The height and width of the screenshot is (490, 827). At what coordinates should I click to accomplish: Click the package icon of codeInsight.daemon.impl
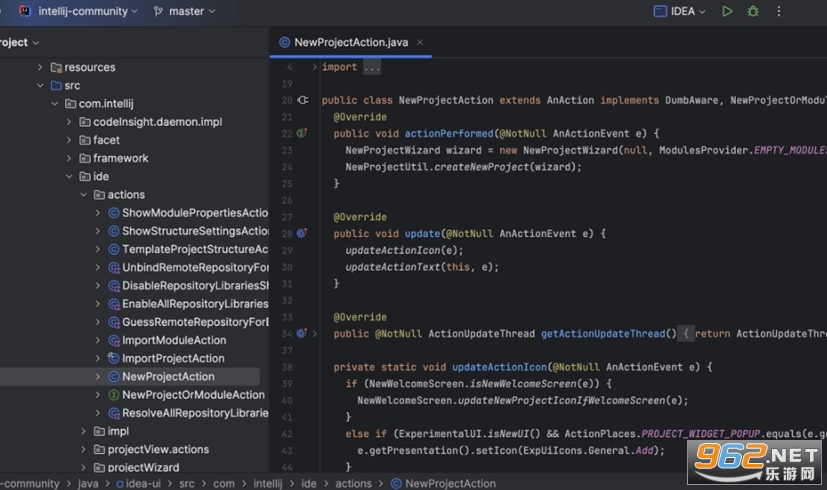[x=85, y=122]
